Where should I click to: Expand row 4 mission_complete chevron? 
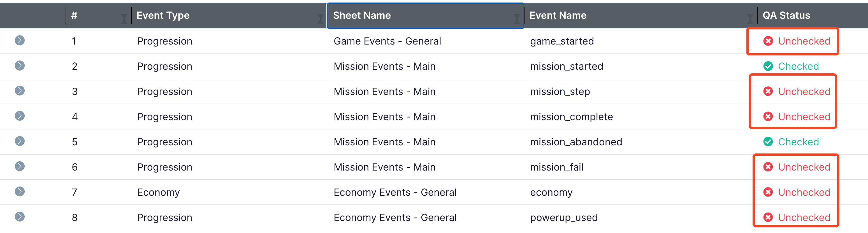pyautogui.click(x=20, y=116)
